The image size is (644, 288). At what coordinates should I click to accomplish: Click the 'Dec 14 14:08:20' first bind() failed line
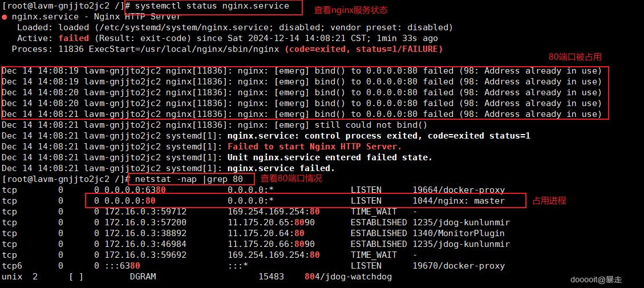click(301, 92)
